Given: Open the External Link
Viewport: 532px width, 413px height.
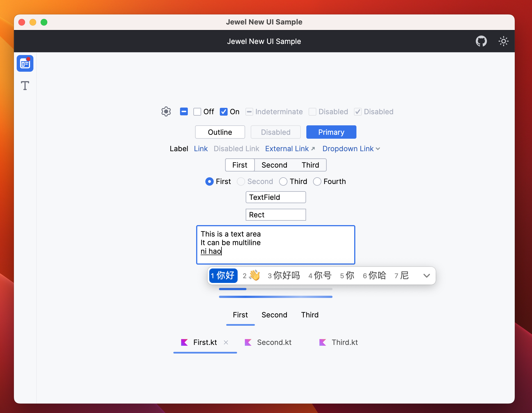Looking at the screenshot, I should [x=287, y=149].
